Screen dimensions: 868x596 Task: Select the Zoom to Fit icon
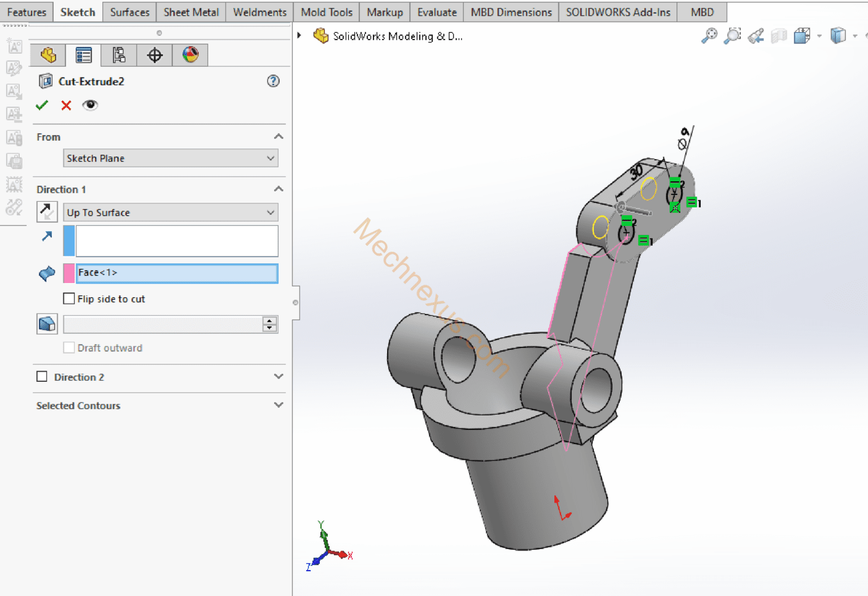(709, 35)
